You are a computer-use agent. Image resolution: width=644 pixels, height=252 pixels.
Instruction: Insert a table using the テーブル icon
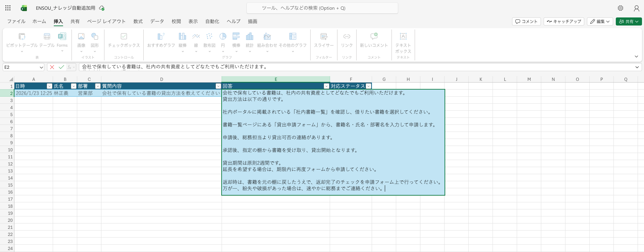pyautogui.click(x=47, y=37)
